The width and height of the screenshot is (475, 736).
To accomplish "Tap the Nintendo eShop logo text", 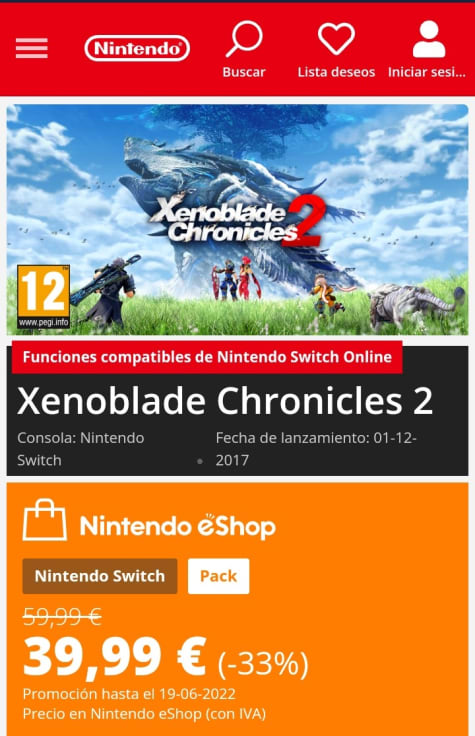I will [x=177, y=526].
